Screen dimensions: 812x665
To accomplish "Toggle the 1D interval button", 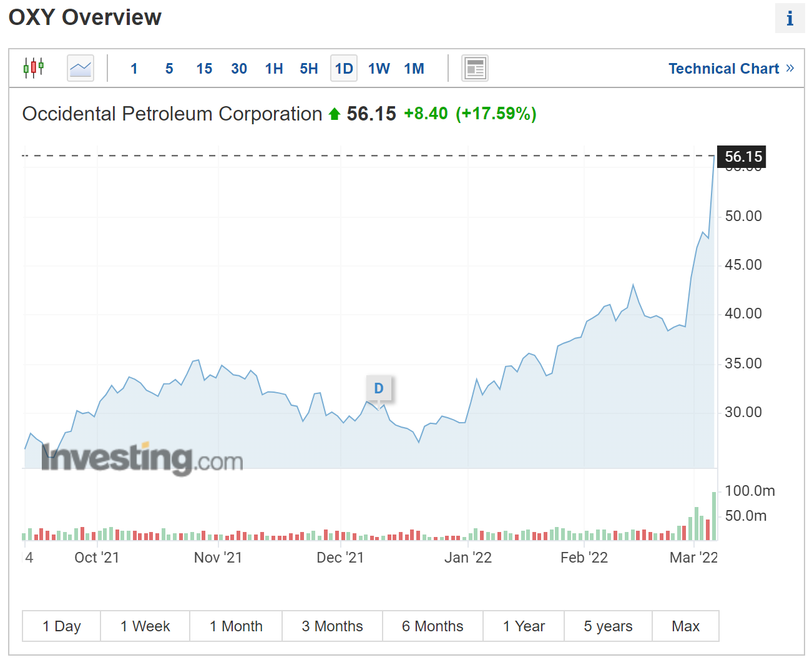I will pos(344,69).
